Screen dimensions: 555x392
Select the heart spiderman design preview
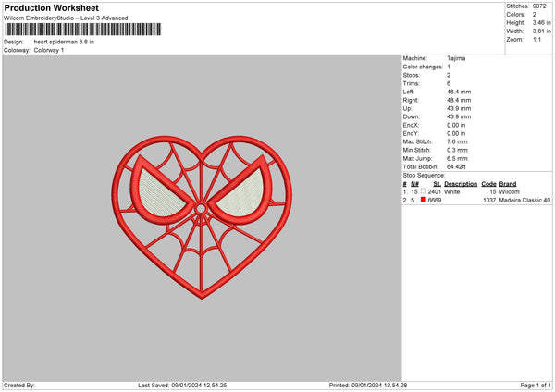point(202,217)
